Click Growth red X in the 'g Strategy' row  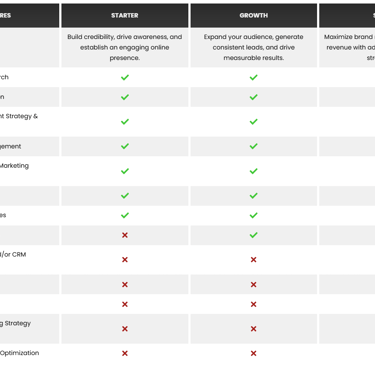point(254,329)
